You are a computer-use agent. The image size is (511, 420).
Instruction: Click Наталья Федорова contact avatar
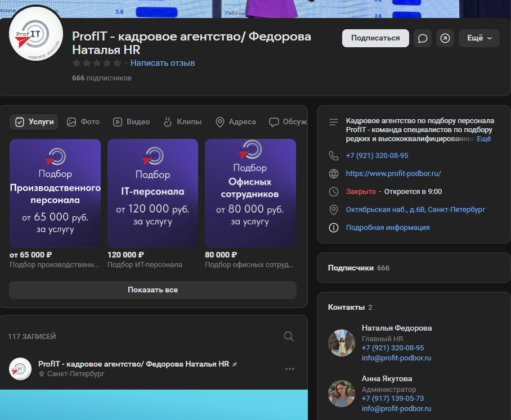(342, 343)
